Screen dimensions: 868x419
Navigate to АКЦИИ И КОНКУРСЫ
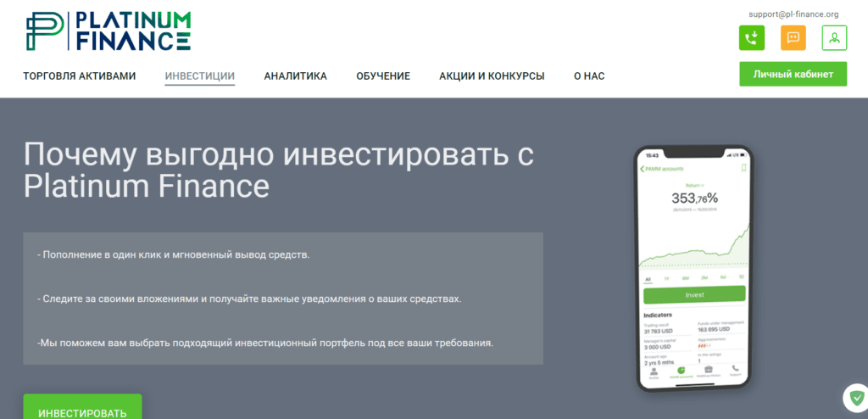(x=492, y=76)
